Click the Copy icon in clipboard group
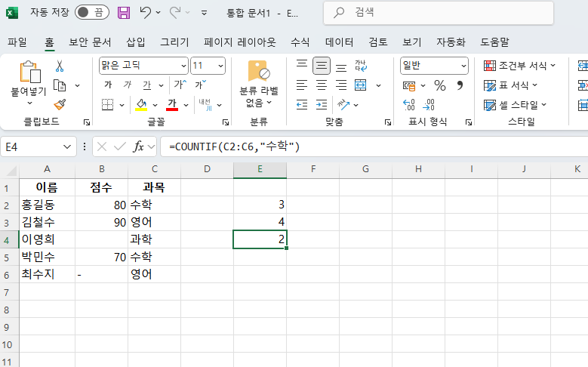 click(60, 85)
